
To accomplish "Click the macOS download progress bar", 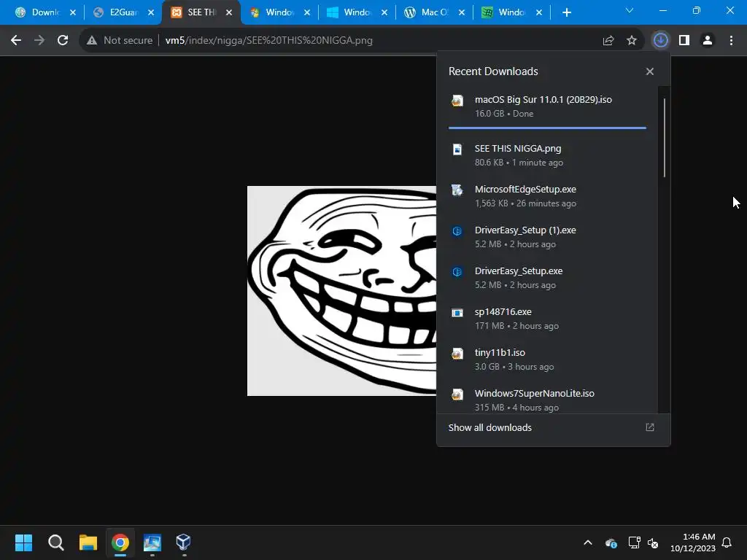I will [x=547, y=128].
